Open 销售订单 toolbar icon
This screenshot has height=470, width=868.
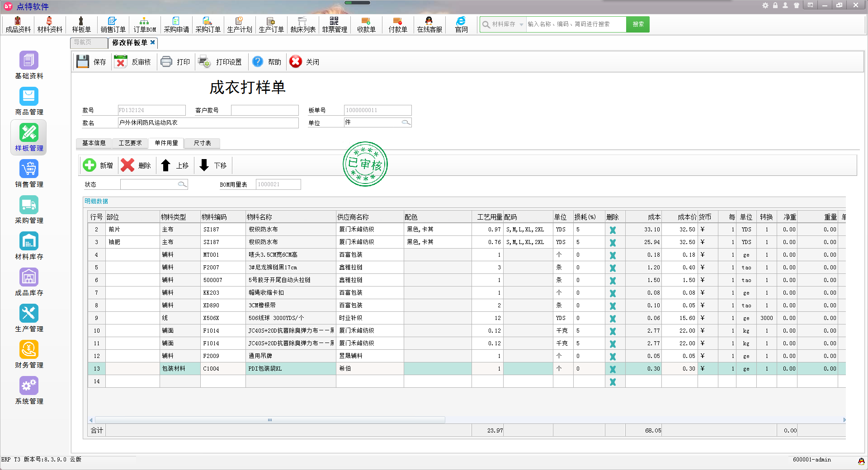[x=113, y=24]
